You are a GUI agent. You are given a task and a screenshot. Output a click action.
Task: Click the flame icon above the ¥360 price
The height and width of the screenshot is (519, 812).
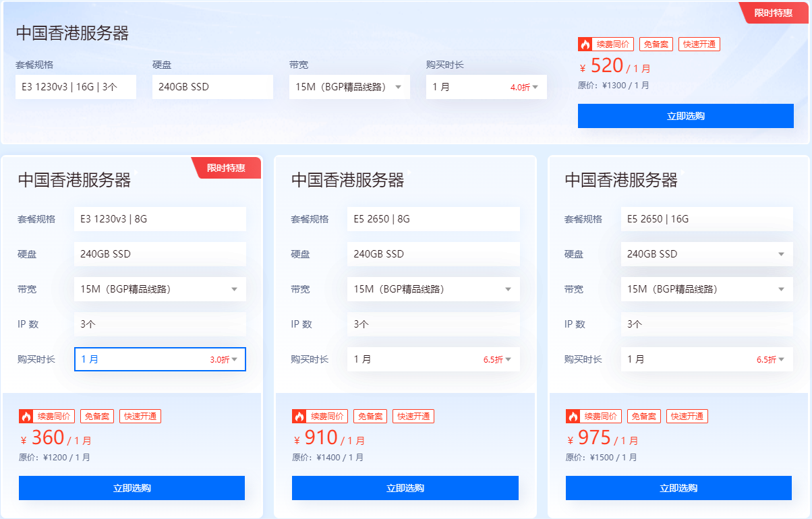26,417
